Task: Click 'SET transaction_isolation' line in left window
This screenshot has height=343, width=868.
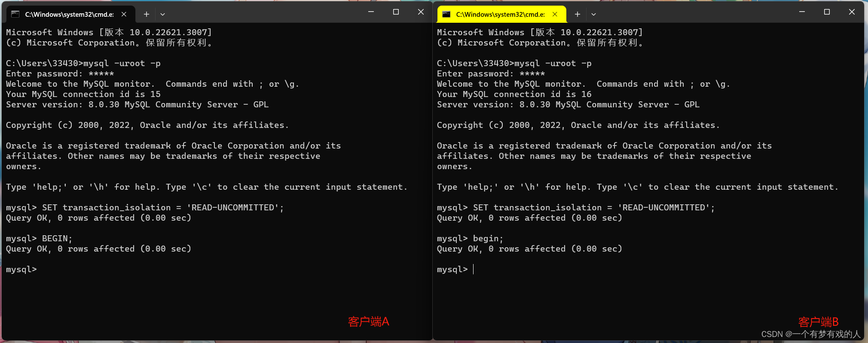Action: [x=145, y=208]
